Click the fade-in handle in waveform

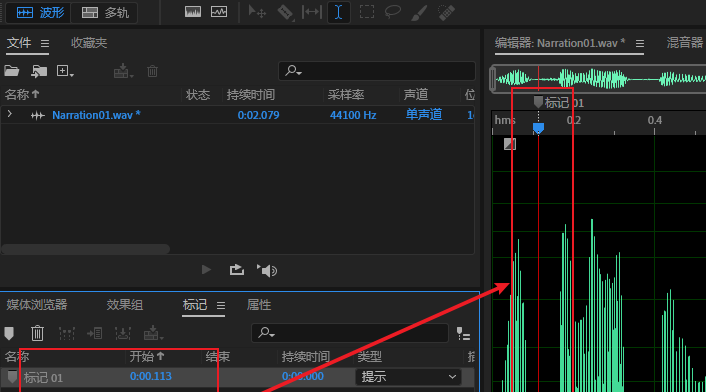[x=510, y=144]
